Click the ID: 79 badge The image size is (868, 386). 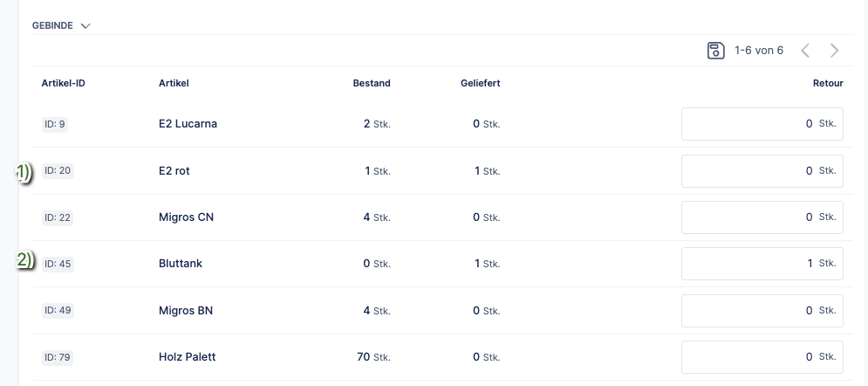(x=58, y=357)
